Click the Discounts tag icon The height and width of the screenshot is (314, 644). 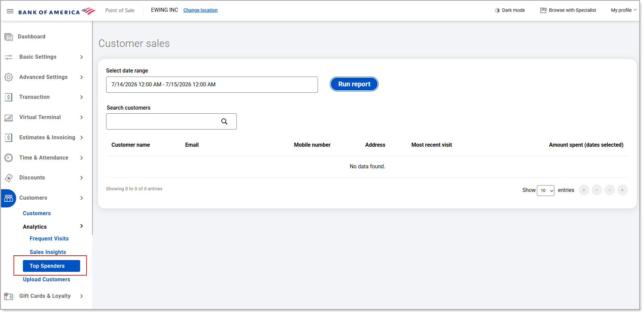point(9,178)
